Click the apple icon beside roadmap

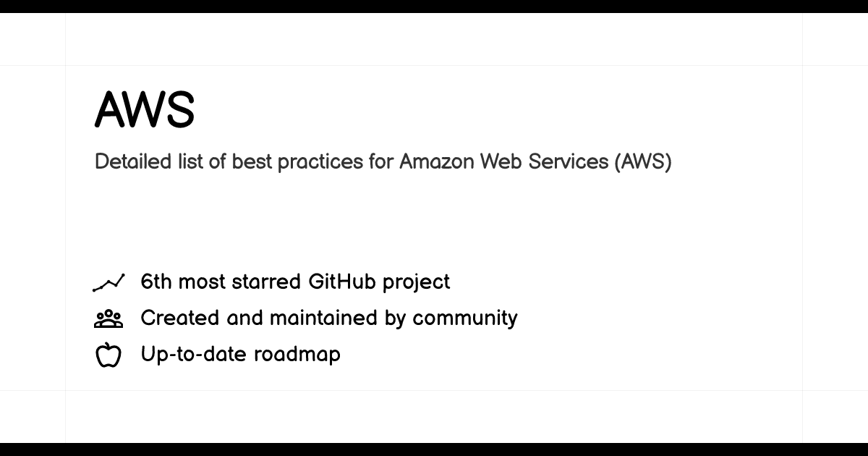[x=109, y=355]
